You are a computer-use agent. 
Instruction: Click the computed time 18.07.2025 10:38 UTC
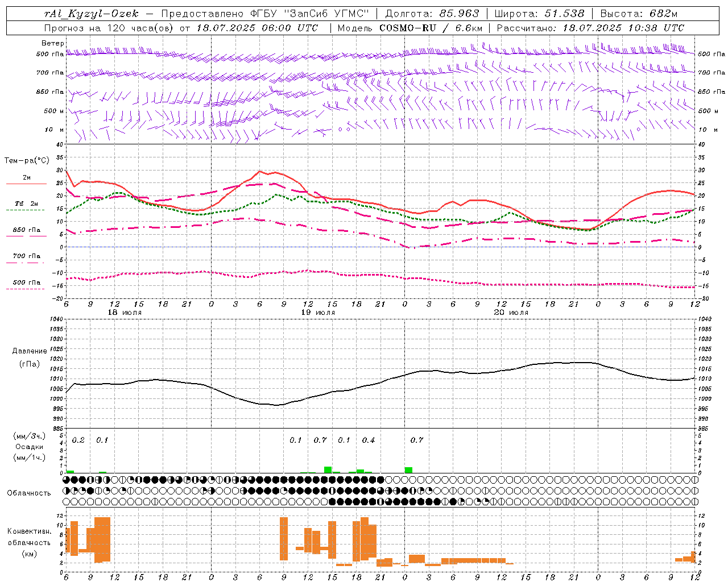pyautogui.click(x=623, y=28)
